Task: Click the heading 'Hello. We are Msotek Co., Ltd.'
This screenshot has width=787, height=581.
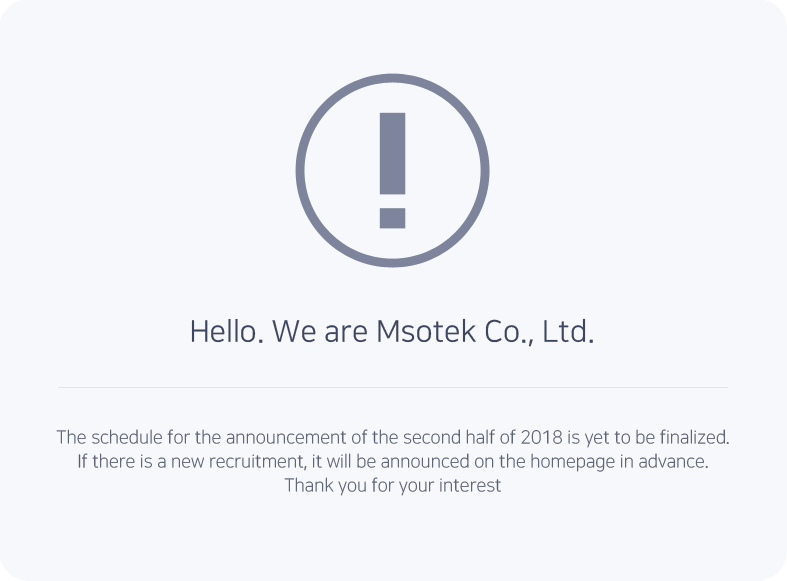Action: 392,332
